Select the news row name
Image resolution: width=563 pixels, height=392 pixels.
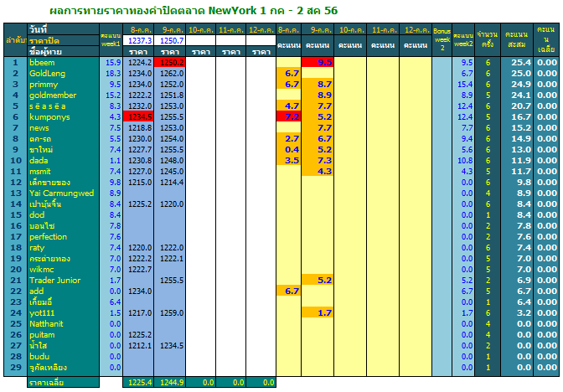coord(63,128)
